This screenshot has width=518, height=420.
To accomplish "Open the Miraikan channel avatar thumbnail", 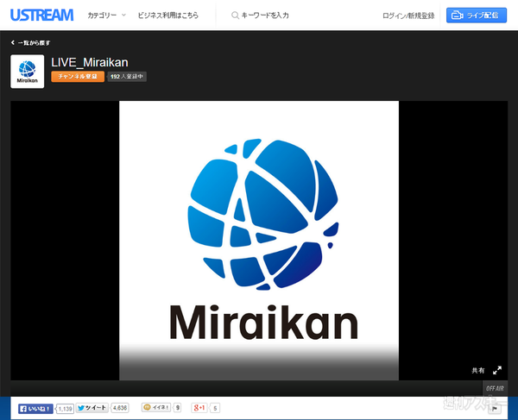I will tap(27, 72).
